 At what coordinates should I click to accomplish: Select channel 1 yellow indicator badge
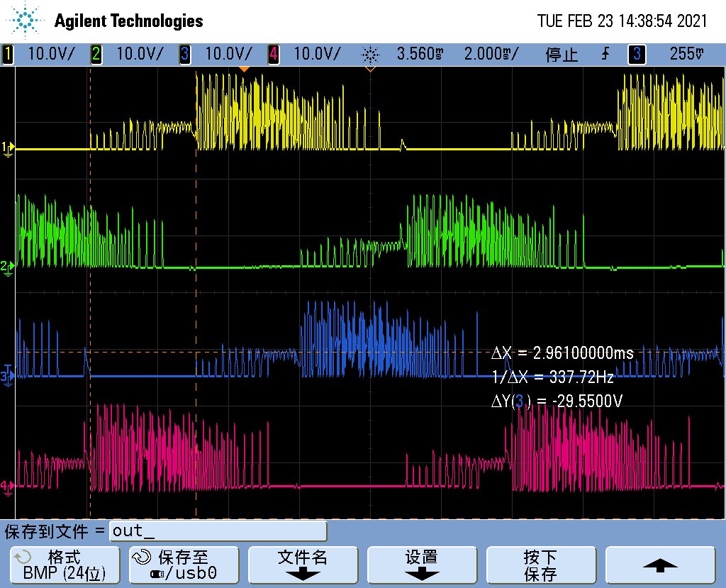click(x=7, y=54)
